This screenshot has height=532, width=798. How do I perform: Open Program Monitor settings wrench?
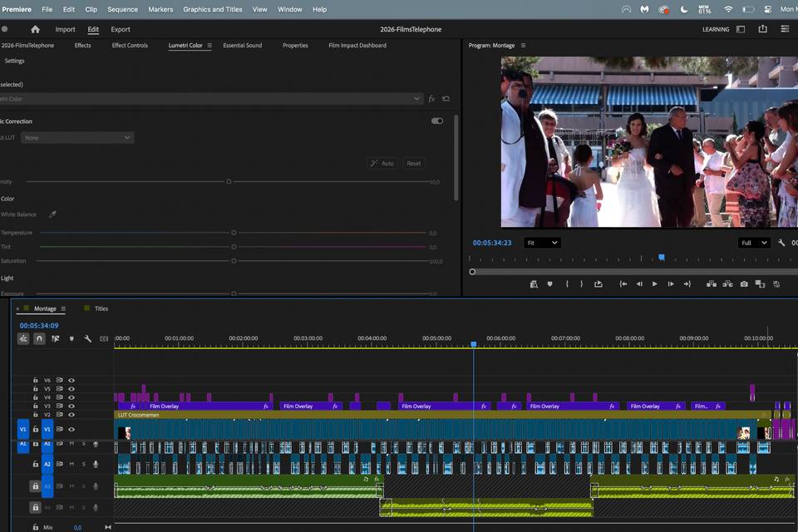[x=781, y=243]
